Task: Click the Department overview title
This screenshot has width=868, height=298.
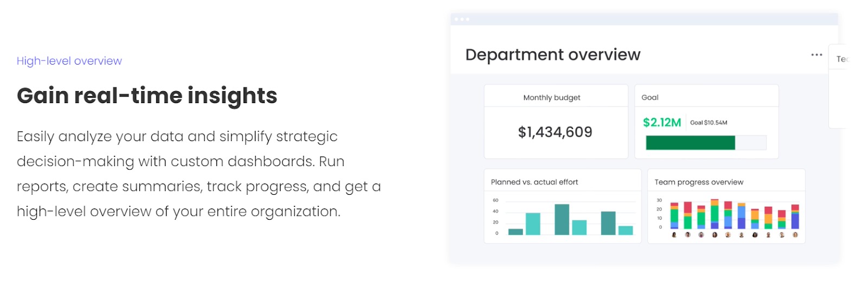Action: (x=553, y=55)
